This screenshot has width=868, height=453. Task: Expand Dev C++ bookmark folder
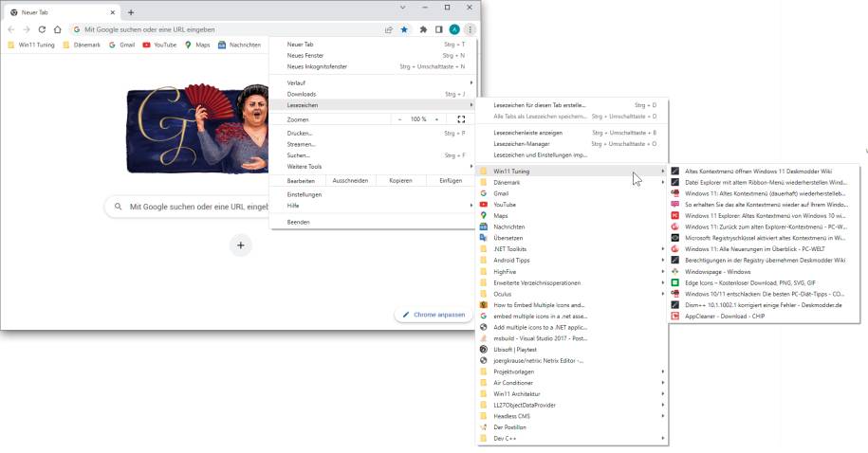[x=572, y=439]
